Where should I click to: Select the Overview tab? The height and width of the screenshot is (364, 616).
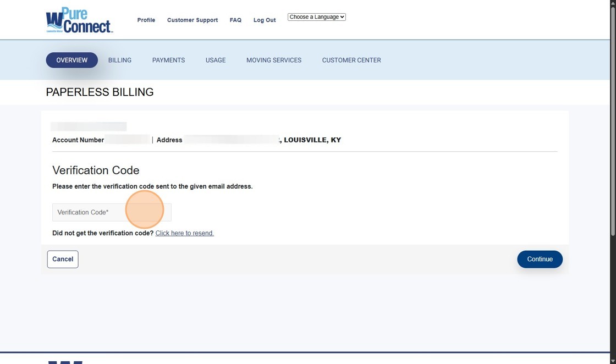coord(71,60)
